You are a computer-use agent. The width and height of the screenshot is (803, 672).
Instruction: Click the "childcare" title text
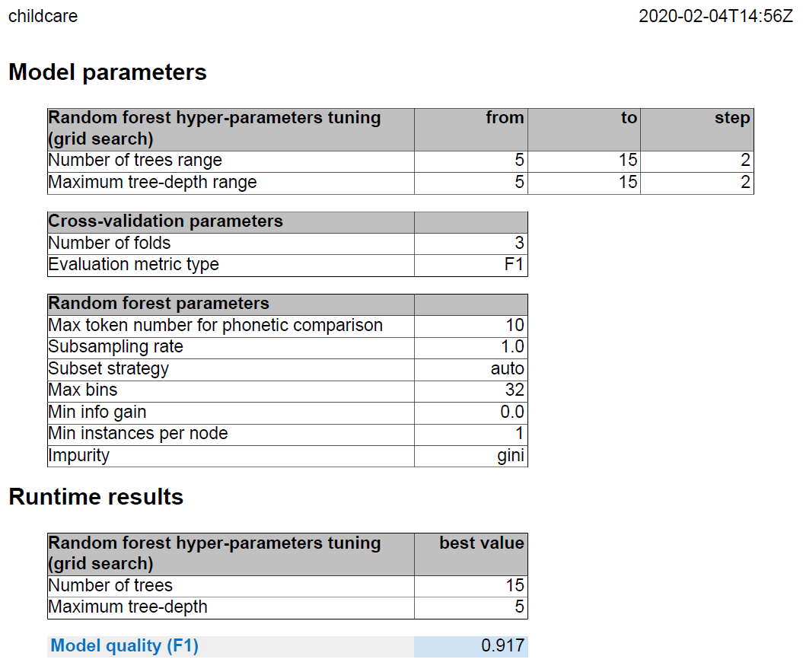click(x=43, y=16)
